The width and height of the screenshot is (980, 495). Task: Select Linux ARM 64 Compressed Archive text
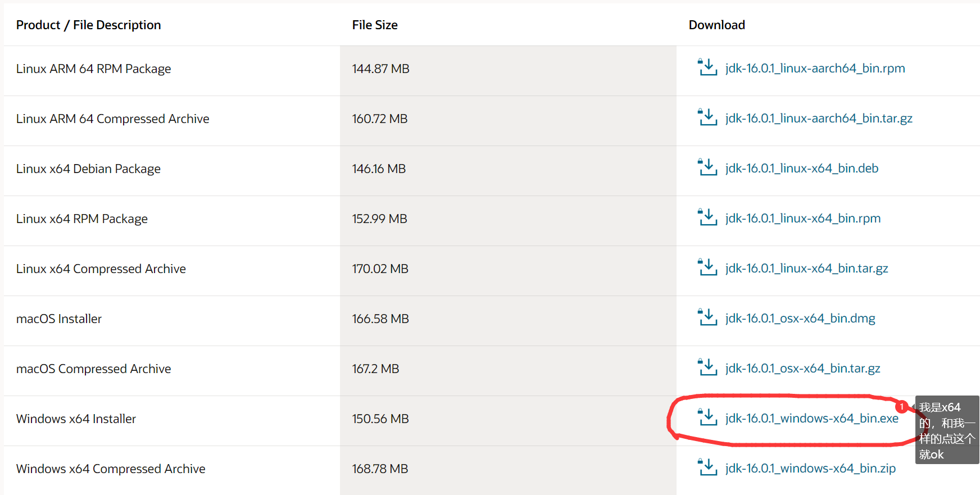[x=112, y=119]
